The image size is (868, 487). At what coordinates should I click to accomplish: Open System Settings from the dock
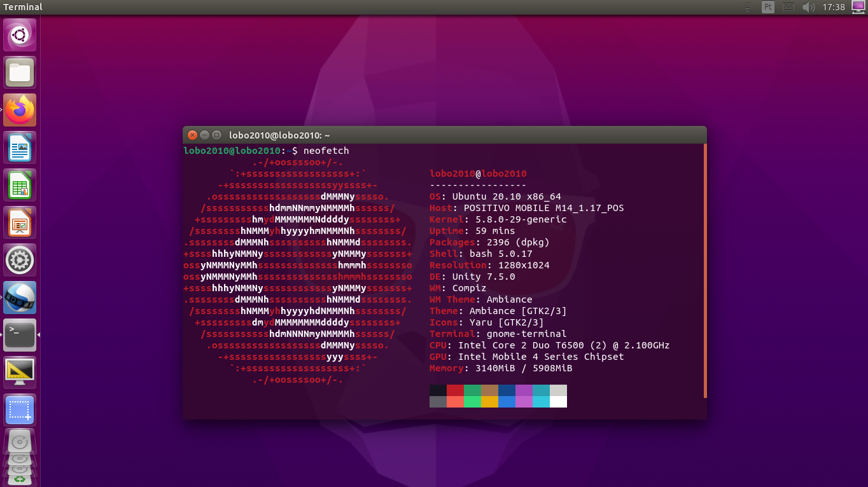pos(19,259)
